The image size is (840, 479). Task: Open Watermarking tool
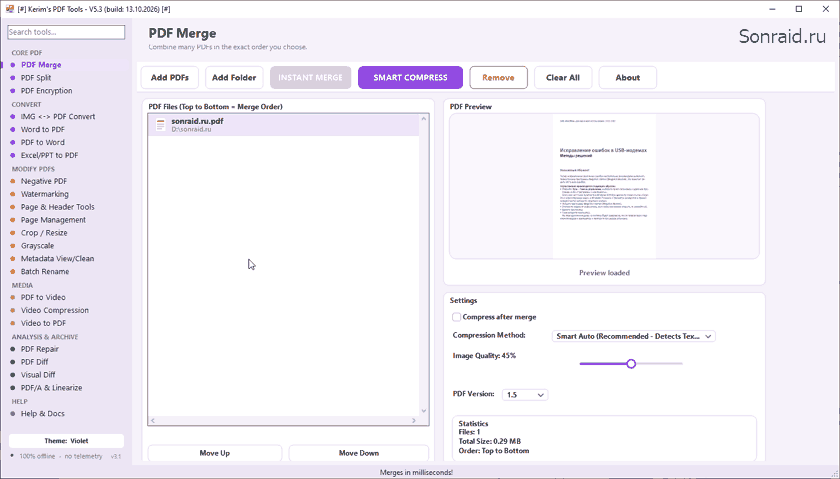(x=44, y=194)
